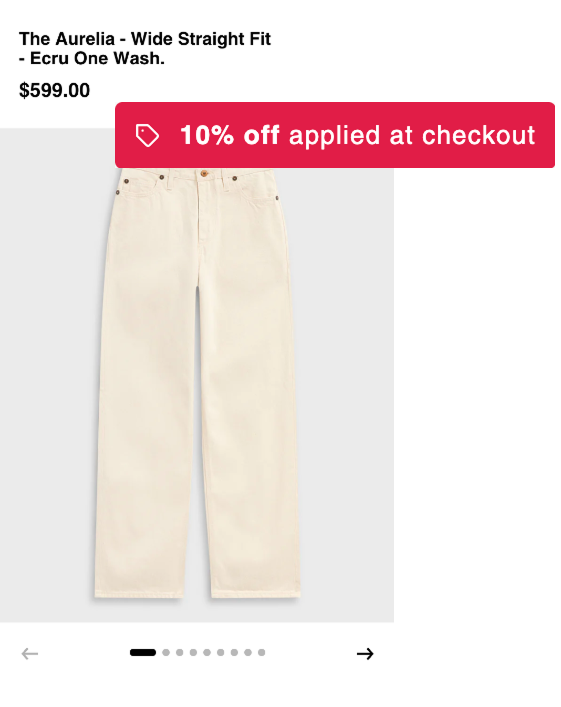Click the $599.00 price text
Viewport: 561px width, 707px height.
54,90
